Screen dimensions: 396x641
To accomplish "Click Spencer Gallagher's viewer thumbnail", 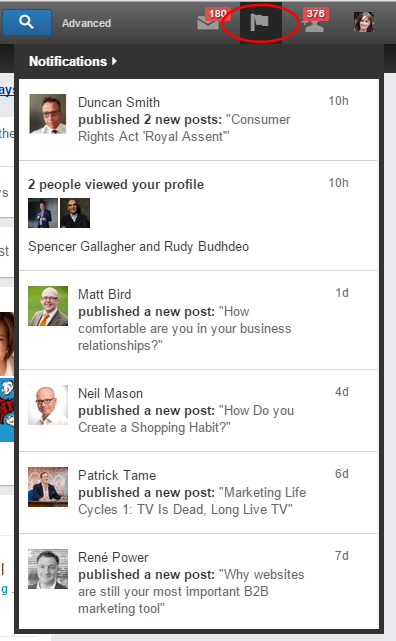I will [x=43, y=213].
